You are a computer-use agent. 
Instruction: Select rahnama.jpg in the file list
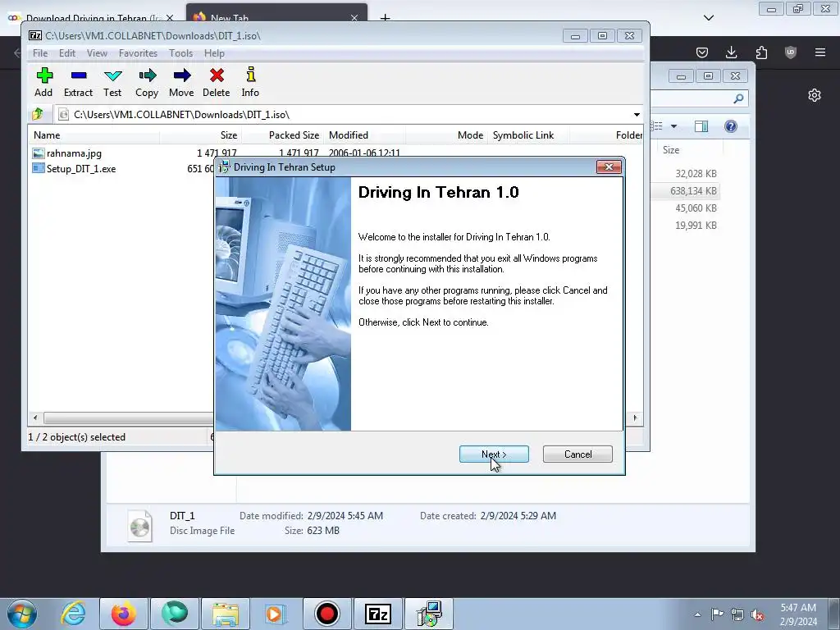(x=74, y=153)
